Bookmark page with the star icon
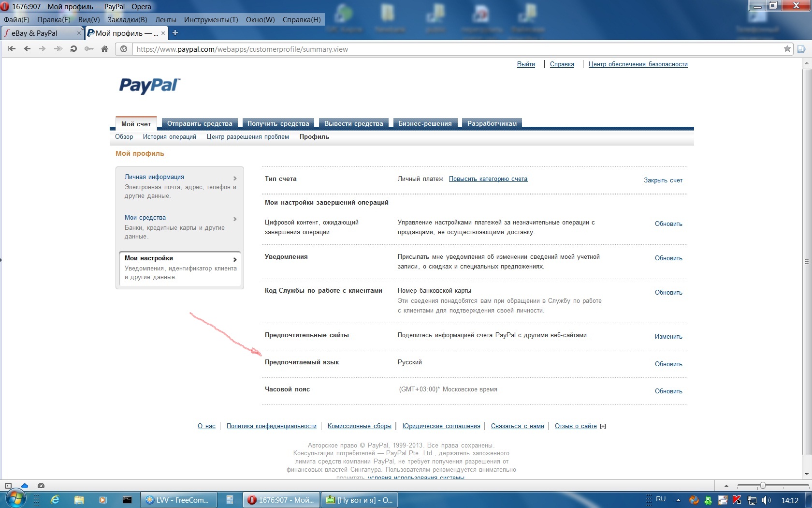This screenshot has width=812, height=508. [787, 49]
